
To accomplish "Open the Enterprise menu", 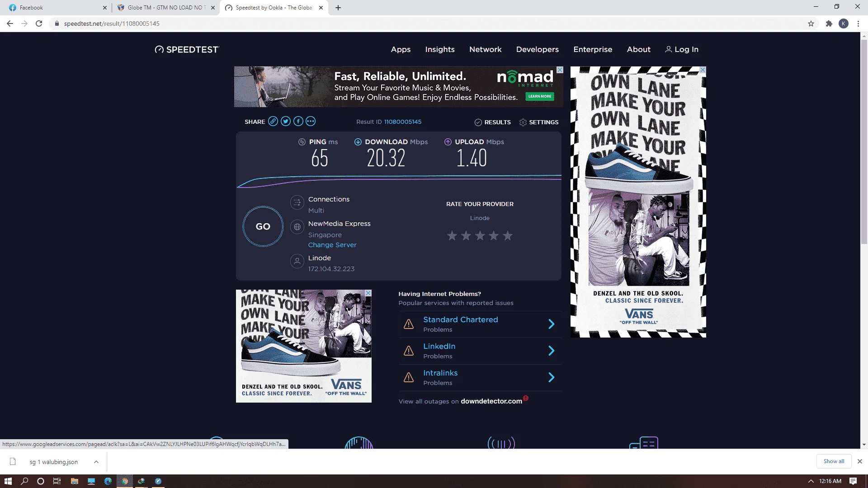I will pyautogui.click(x=593, y=49).
